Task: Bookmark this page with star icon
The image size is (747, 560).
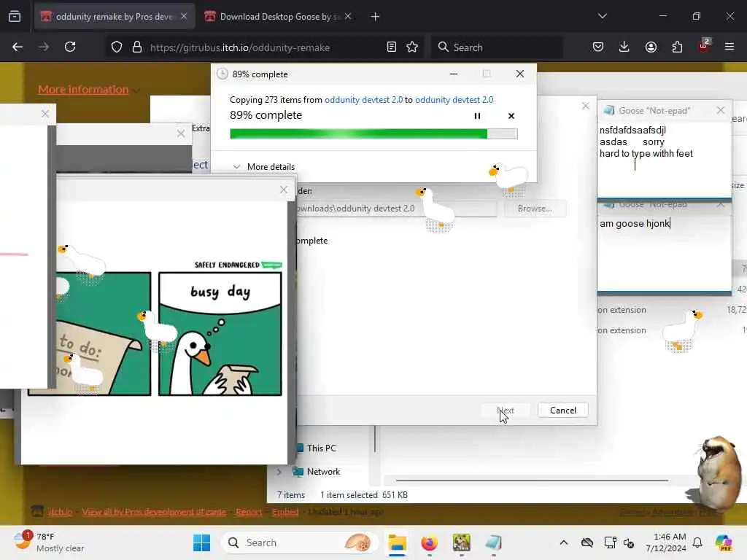Action: coord(412,47)
